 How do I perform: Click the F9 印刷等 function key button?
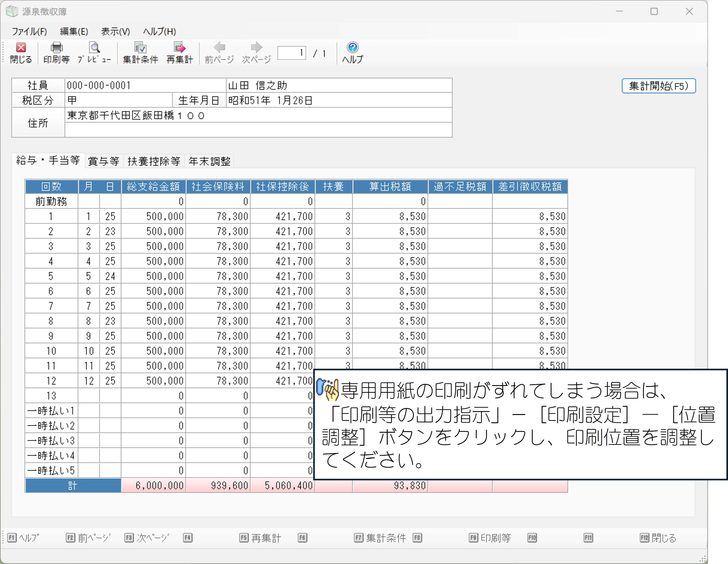pos(490,538)
